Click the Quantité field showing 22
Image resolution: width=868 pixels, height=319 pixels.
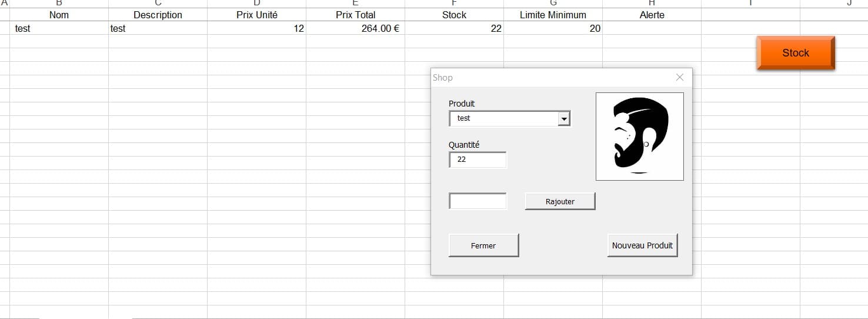pyautogui.click(x=478, y=159)
